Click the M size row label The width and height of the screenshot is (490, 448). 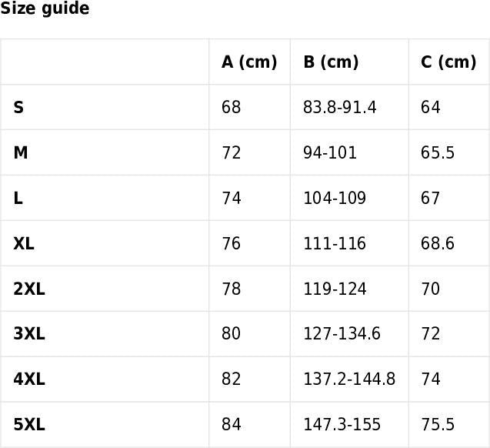[21, 153]
